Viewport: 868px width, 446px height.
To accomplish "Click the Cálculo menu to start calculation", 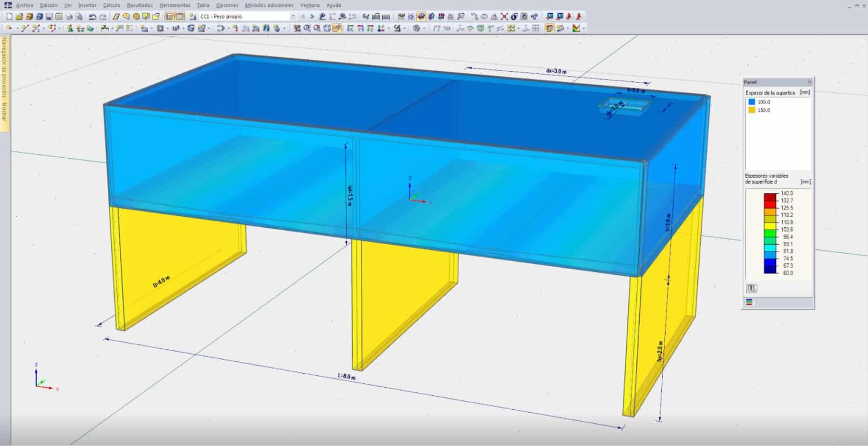I will tap(111, 5).
